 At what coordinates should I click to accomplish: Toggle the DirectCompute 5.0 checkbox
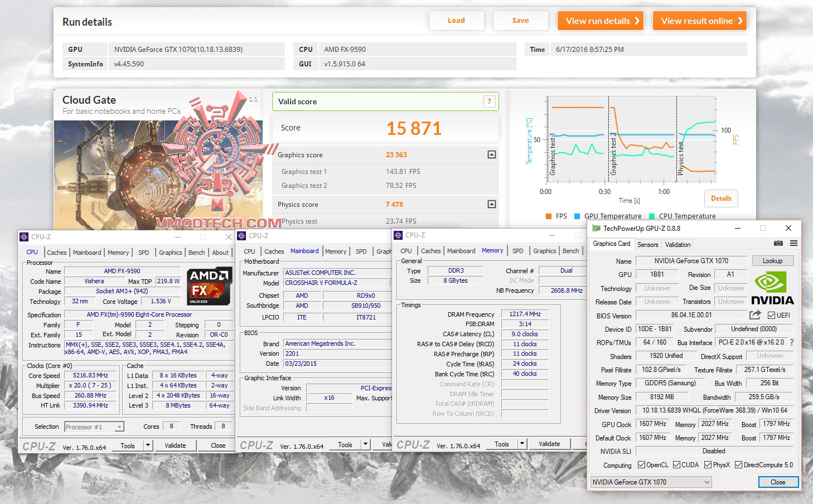coord(738,465)
